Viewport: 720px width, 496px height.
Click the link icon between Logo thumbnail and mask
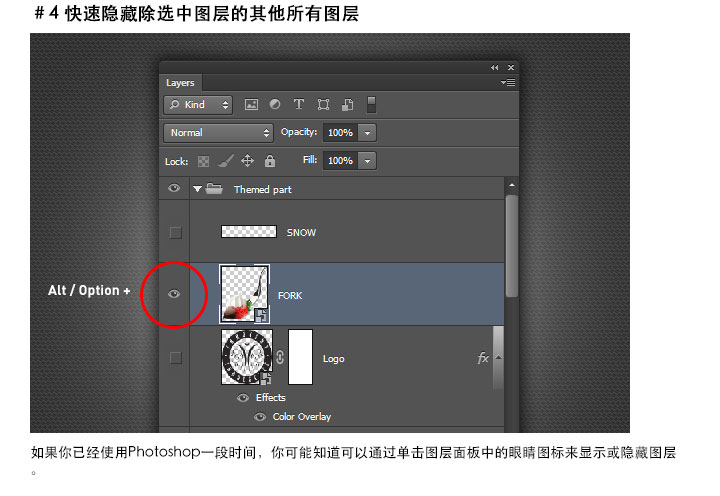(x=280, y=357)
